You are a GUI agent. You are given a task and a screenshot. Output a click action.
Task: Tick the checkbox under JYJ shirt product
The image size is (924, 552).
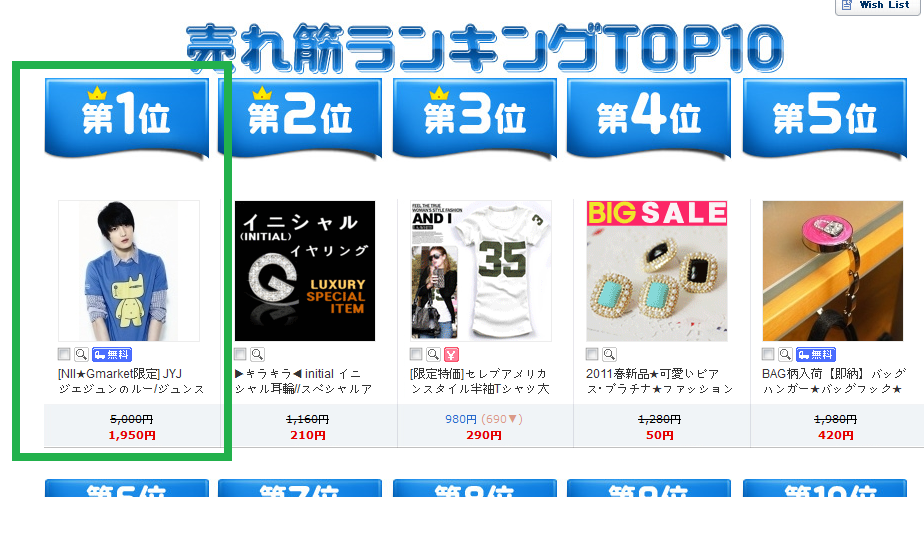click(x=64, y=354)
